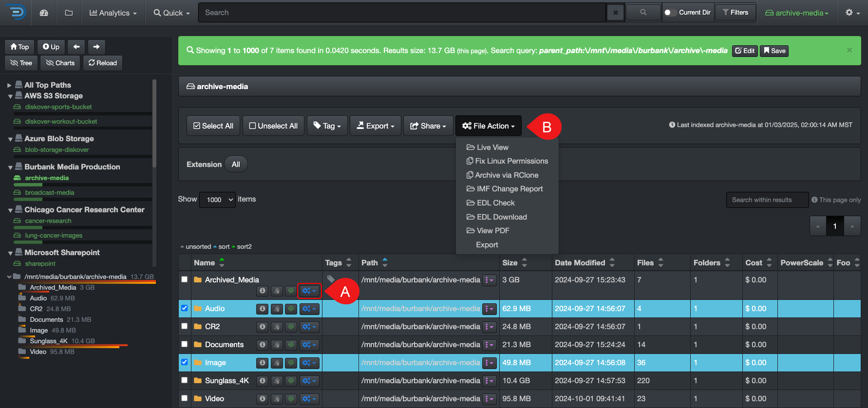Choose Archive via RClone from File Action menu
Image resolution: width=868 pixels, height=408 pixels.
coord(507,175)
